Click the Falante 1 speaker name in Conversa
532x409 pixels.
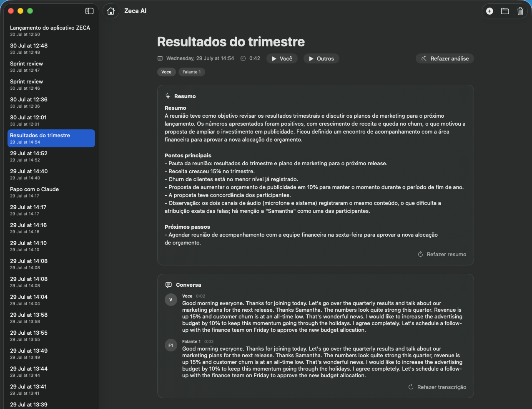(191, 341)
